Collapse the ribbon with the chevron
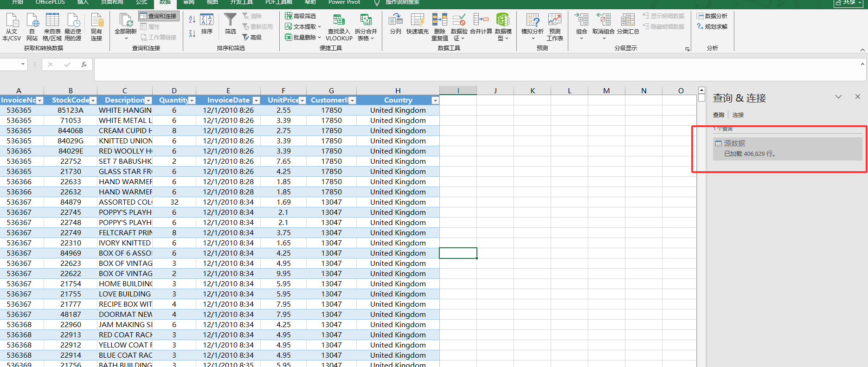 point(862,49)
